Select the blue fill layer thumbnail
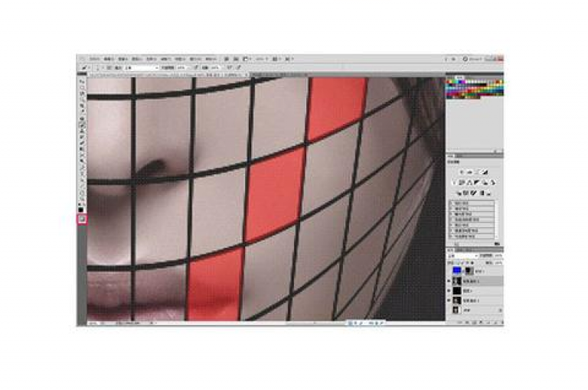The image size is (588, 390). click(x=457, y=270)
